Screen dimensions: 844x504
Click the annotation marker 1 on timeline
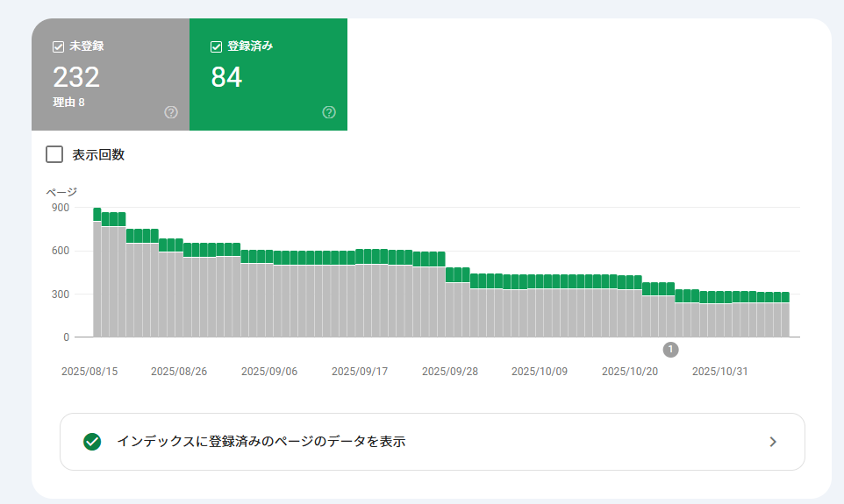pos(671,350)
